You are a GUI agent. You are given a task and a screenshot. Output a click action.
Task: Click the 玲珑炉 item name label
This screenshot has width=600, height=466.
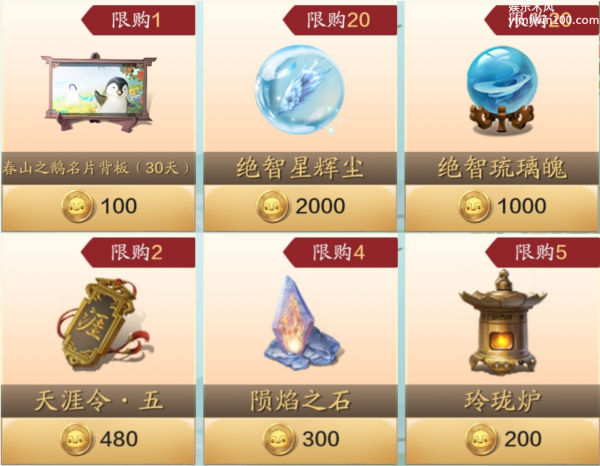coord(502,401)
